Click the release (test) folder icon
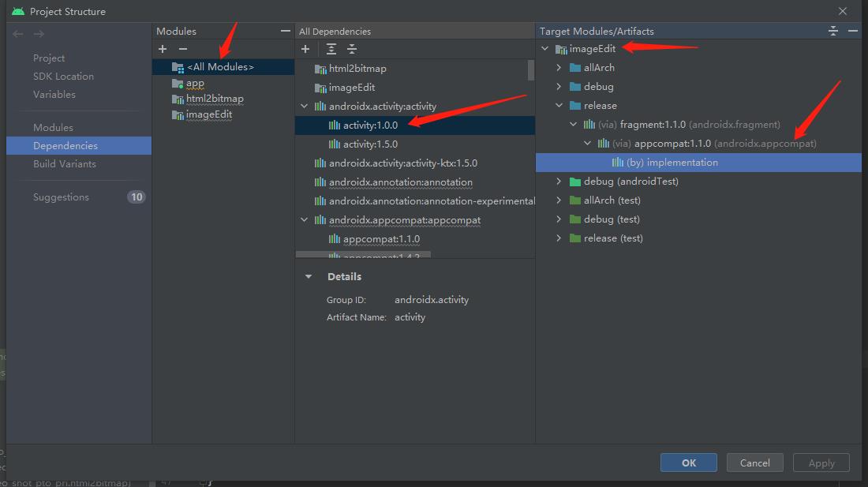 click(575, 238)
